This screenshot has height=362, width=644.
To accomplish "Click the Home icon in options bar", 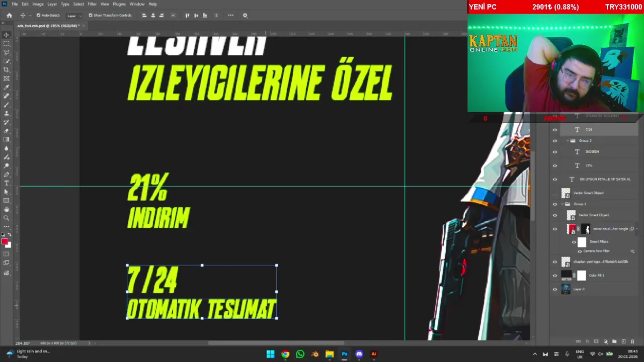I will point(9,16).
